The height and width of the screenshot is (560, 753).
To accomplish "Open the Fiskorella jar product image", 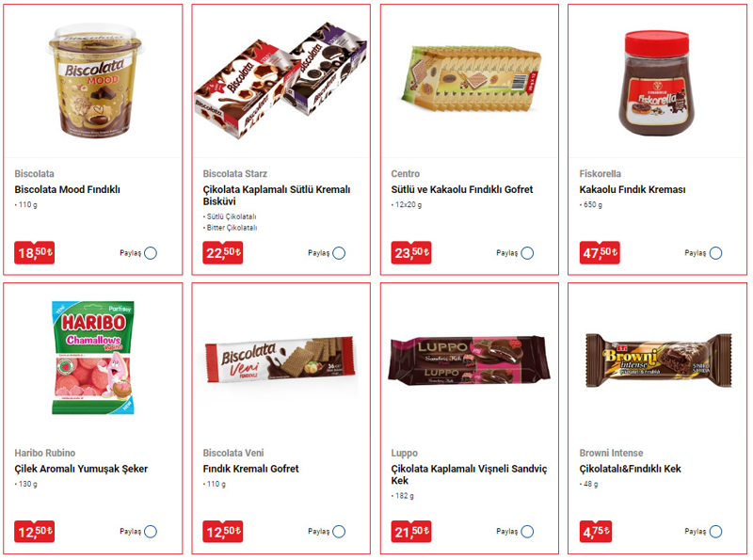I will point(656,83).
